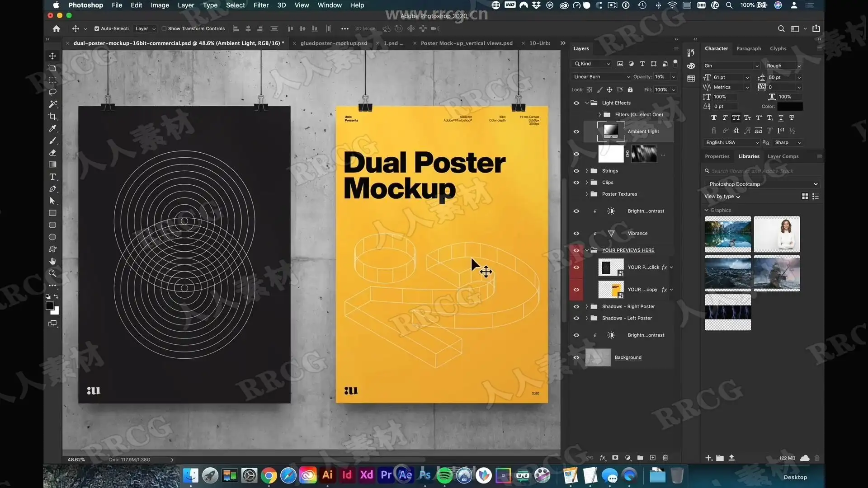Open the layer Opacity dropdown
Viewport: 868px width, 488px height.
point(674,77)
